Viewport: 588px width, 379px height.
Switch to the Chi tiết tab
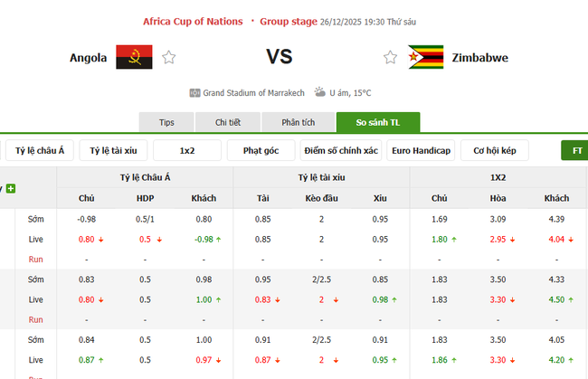pyautogui.click(x=228, y=122)
